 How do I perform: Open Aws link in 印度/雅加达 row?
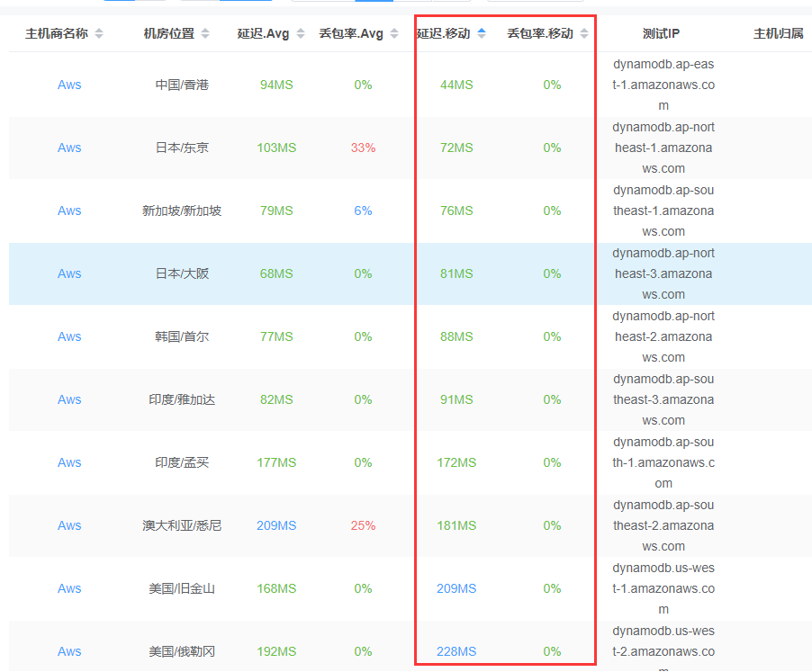pos(69,400)
